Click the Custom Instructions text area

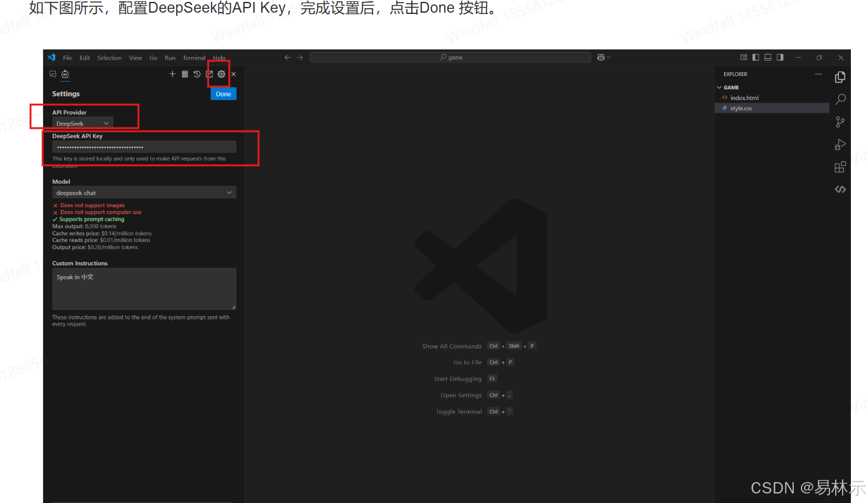point(144,289)
